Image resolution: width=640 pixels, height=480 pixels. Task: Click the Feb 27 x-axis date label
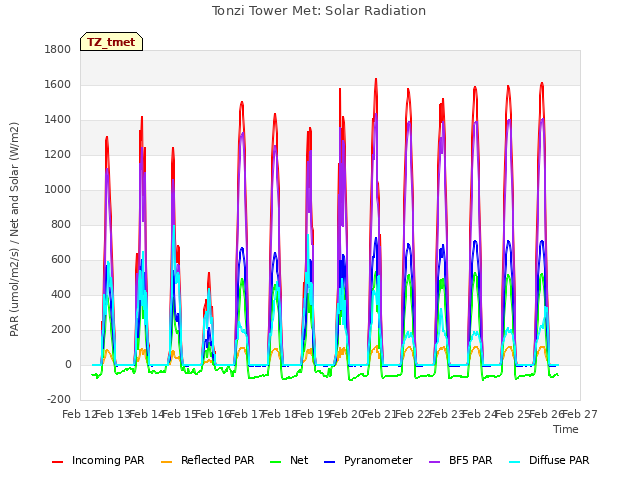click(580, 414)
